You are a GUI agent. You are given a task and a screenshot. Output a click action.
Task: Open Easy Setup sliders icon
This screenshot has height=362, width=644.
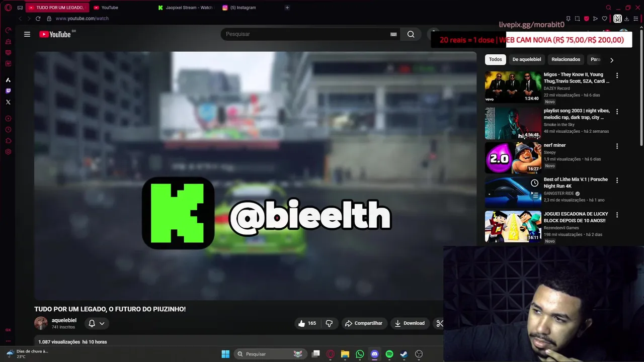click(636, 19)
